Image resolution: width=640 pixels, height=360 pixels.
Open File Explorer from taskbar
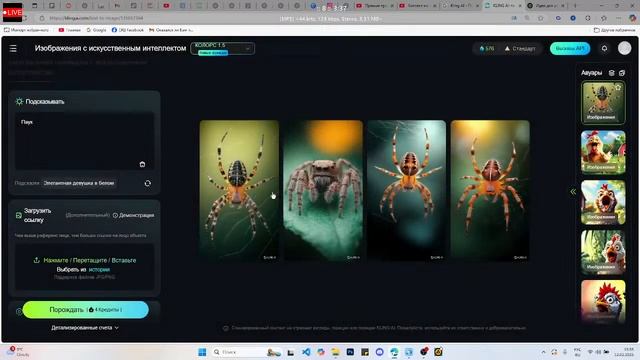[336, 352]
